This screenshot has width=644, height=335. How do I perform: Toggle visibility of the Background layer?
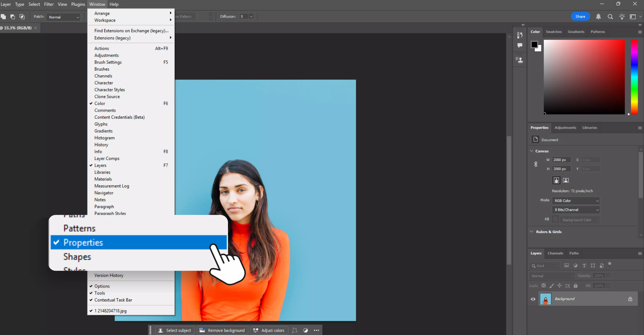(x=533, y=299)
